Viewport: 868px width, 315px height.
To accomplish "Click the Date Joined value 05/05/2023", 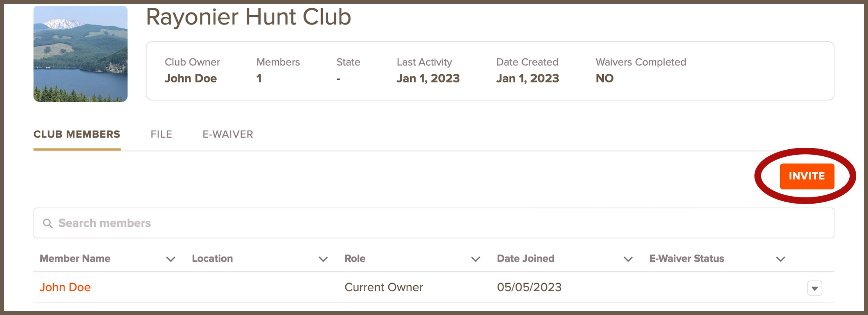I will coord(529,287).
